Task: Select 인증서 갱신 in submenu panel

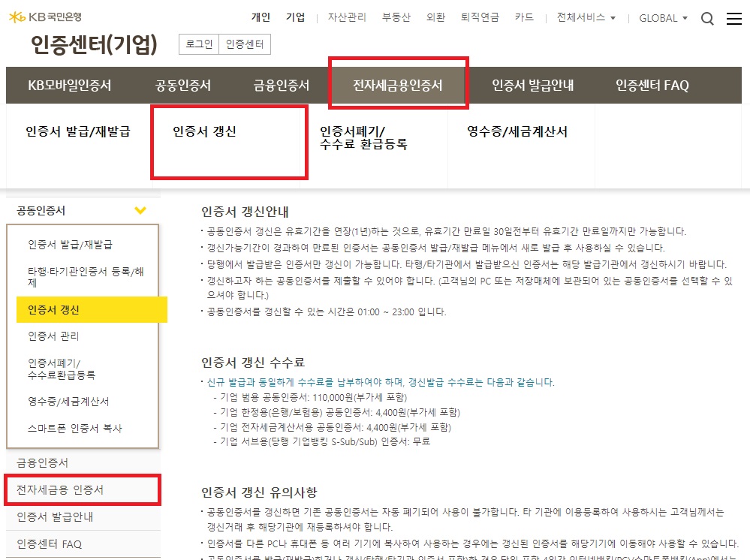Action: (204, 131)
